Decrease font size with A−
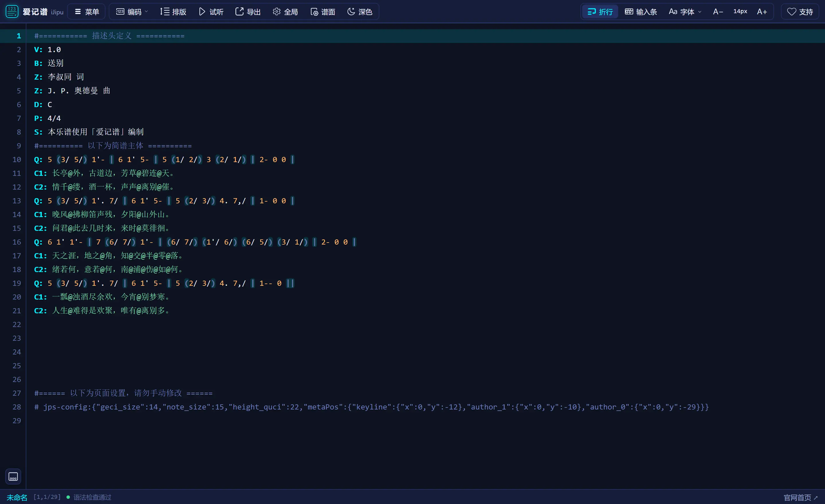825x504 pixels. coord(718,12)
